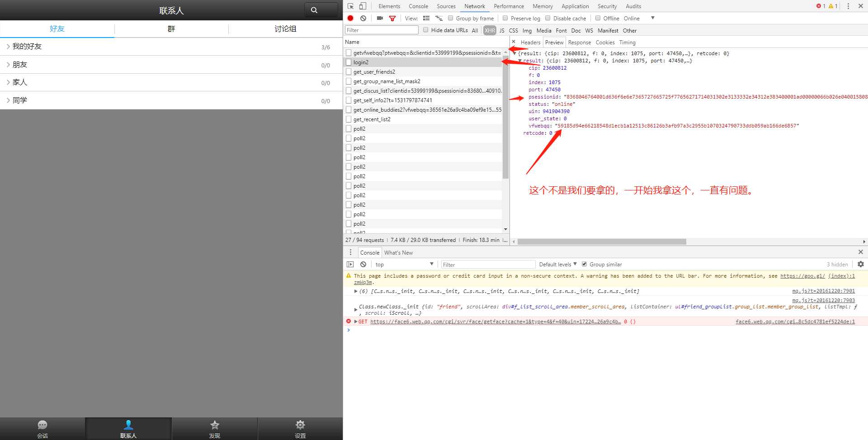Tick the checkbox beside the login2 request
Screen dimensions: 868x440
(x=349, y=62)
